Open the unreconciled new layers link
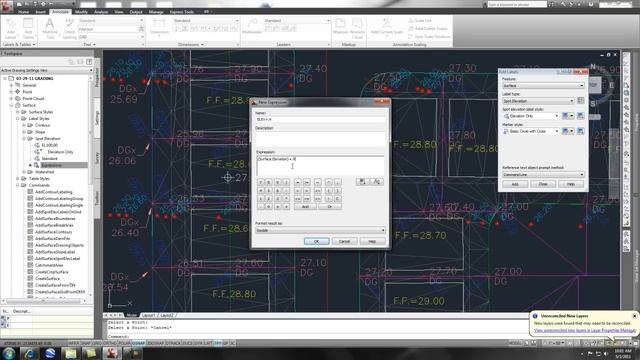 pos(584,330)
